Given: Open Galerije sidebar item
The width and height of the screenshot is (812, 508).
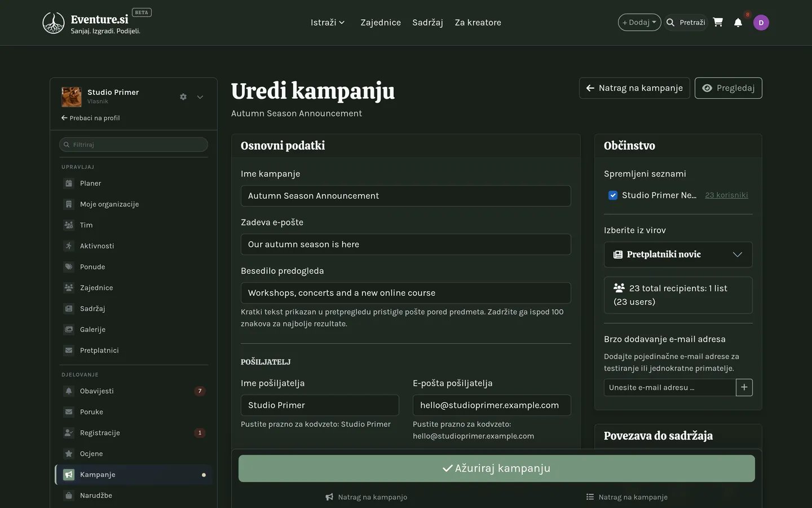Looking at the screenshot, I should coord(133,330).
